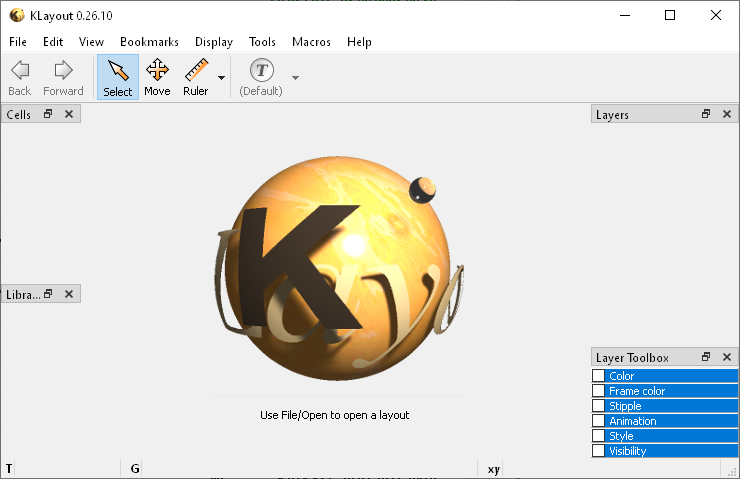
Task: Toggle the Style checkbox
Action: [598, 436]
